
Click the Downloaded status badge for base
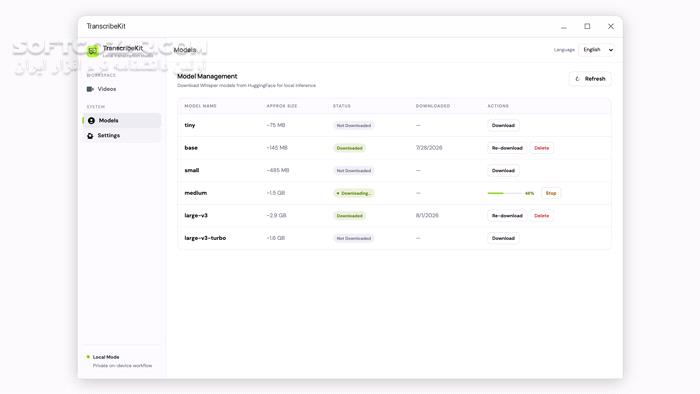pos(350,148)
